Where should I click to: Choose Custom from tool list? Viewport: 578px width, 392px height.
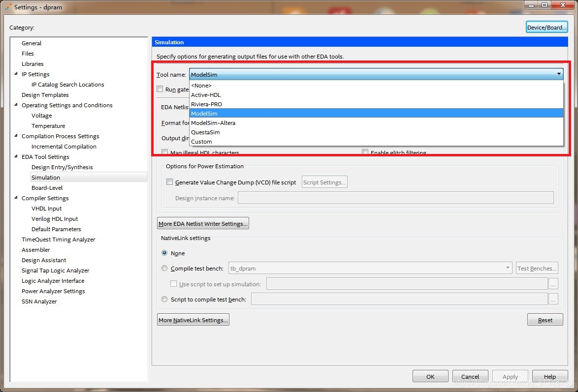376,142
